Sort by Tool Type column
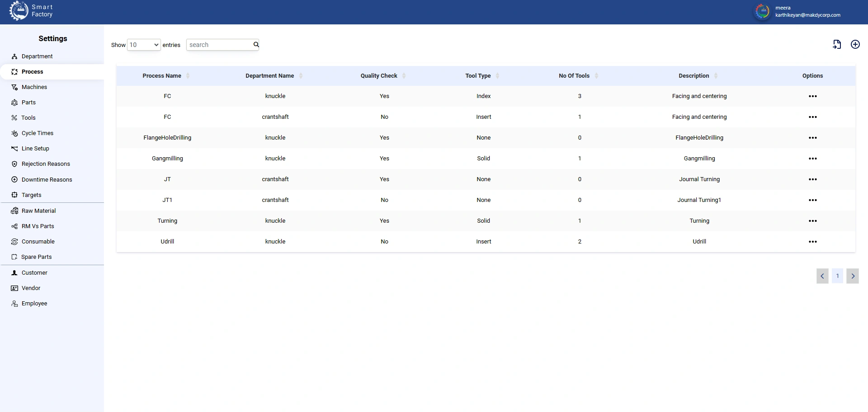The height and width of the screenshot is (412, 868). (497, 76)
